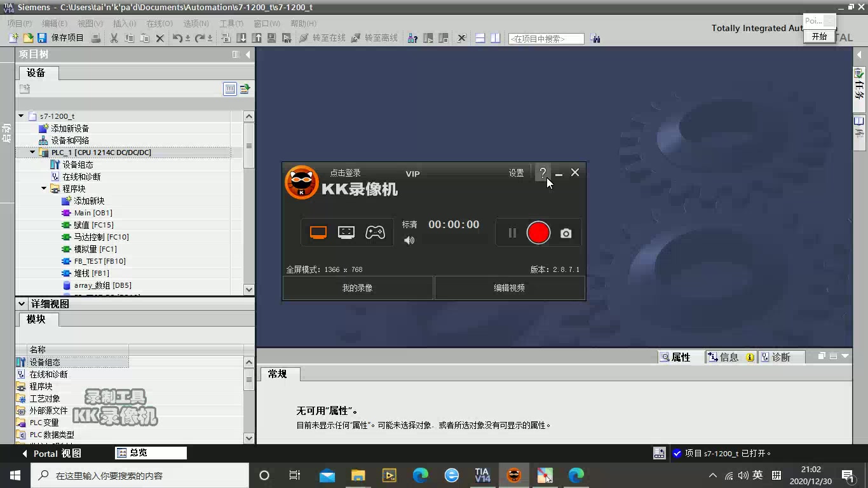Open the 编辑(E) menu
868x488 pixels.
tap(55, 24)
